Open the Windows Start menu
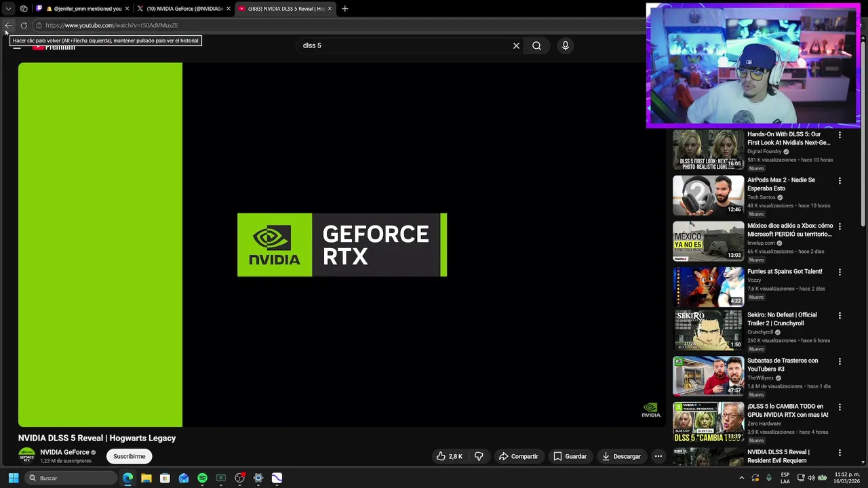The width and height of the screenshot is (868, 488). click(13, 478)
